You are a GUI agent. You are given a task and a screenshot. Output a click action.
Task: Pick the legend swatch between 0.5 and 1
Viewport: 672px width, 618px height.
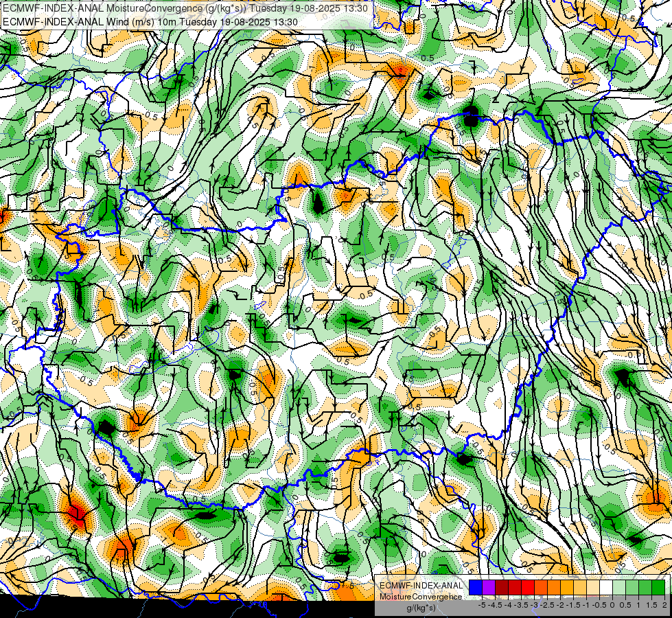[633, 588]
